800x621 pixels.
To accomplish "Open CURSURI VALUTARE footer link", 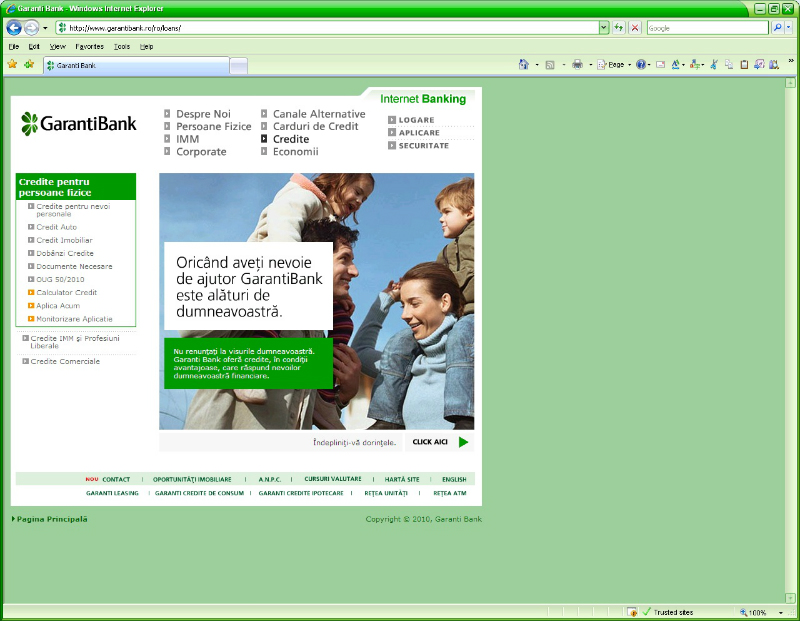I will [x=333, y=479].
